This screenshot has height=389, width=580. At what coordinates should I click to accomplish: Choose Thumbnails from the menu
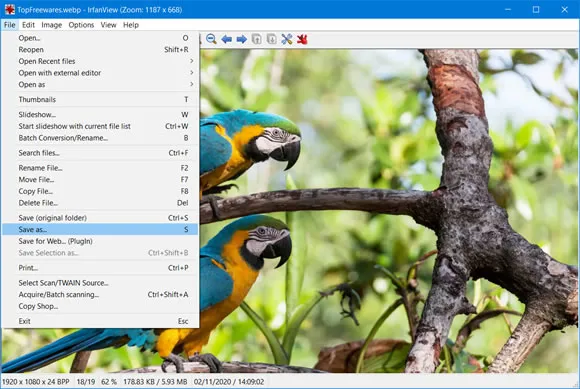(x=100, y=99)
